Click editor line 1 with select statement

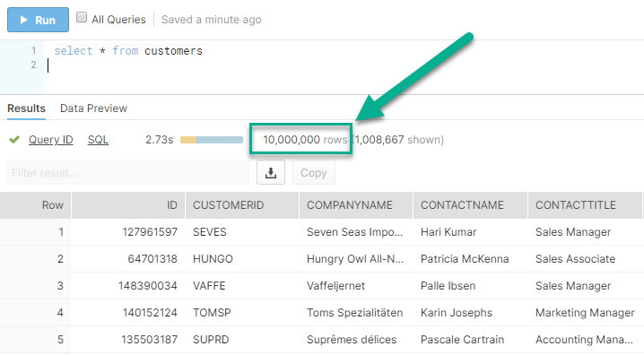(x=128, y=51)
